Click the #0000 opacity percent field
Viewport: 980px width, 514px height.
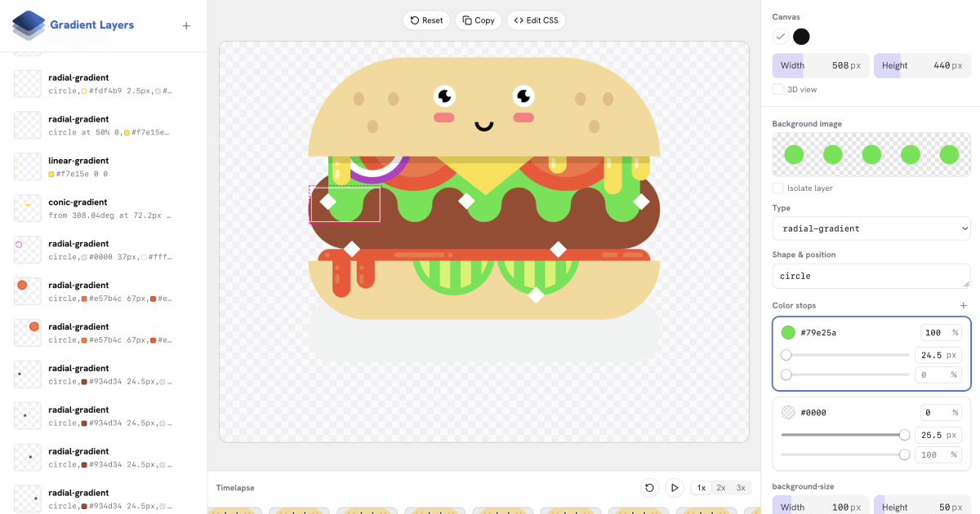pos(940,412)
